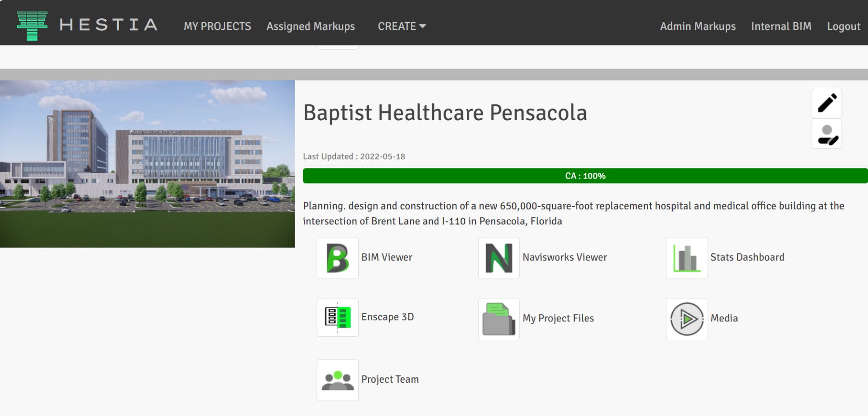Screen dimensions: 868x416
Task: Click the edit user assignment icon
Action: [x=827, y=134]
